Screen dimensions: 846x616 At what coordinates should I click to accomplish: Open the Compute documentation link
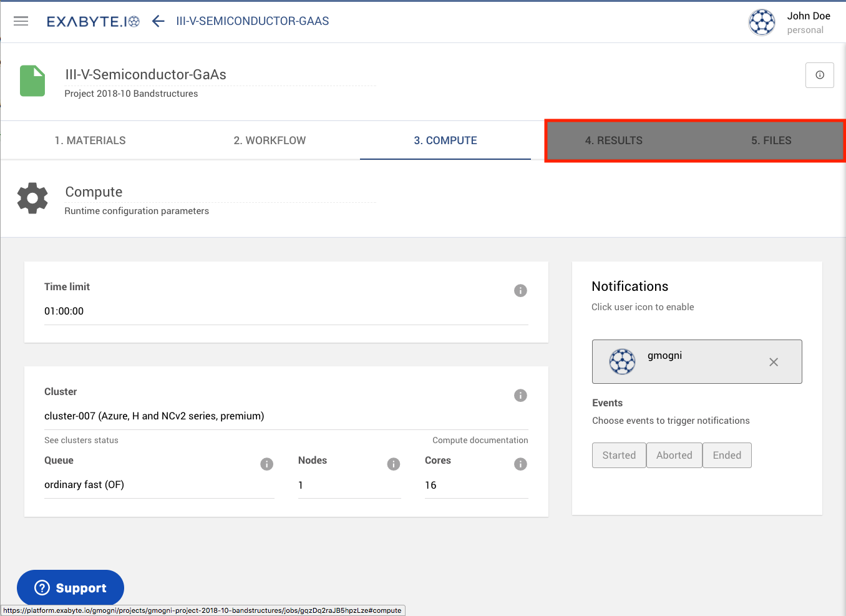[x=480, y=440]
